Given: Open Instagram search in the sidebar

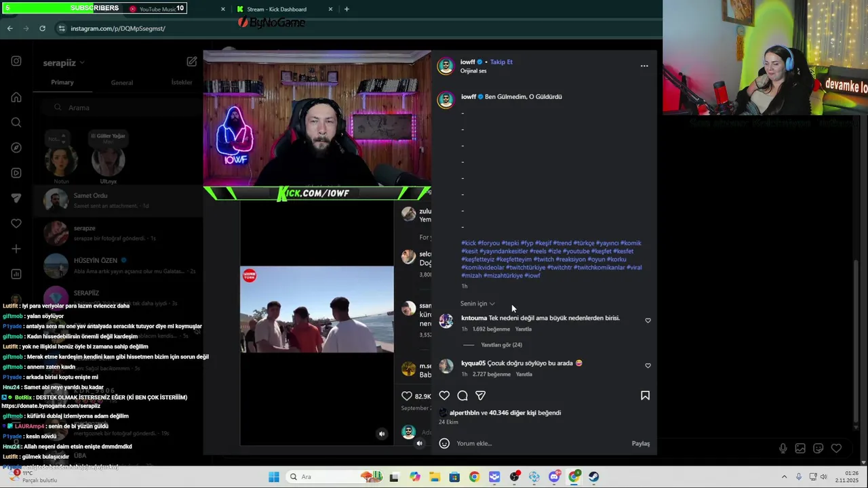Looking at the screenshot, I should point(16,122).
